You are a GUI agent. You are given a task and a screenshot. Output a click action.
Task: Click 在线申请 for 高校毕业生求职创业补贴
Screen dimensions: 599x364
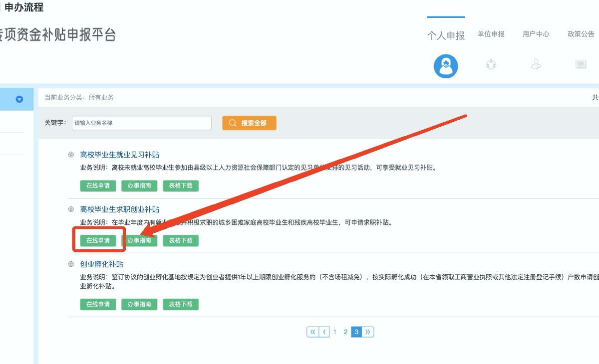pyautogui.click(x=98, y=241)
